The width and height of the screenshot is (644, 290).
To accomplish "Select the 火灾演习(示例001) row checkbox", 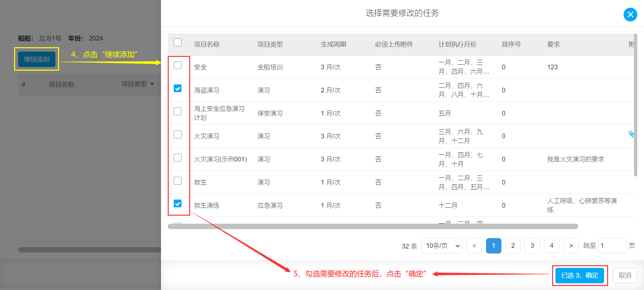I will tap(177, 157).
